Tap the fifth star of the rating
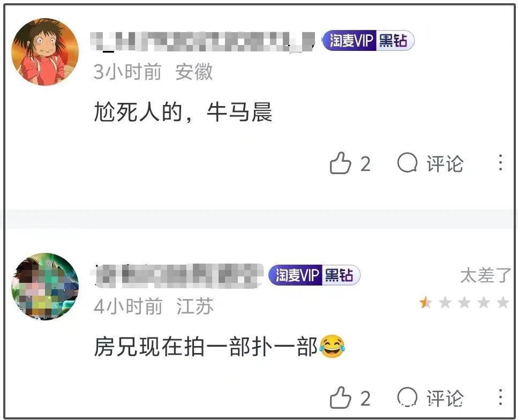 point(503,302)
